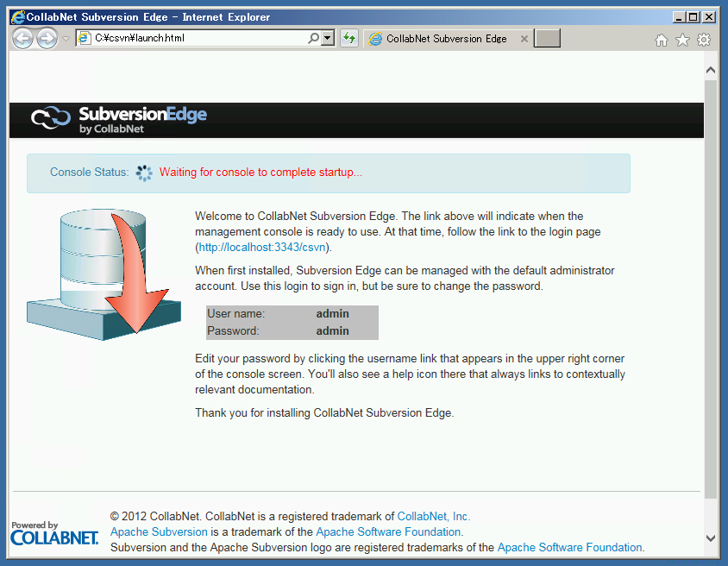728x566 pixels.
Task: Open the recent pages dropdown arrow
Action: [x=66, y=39]
